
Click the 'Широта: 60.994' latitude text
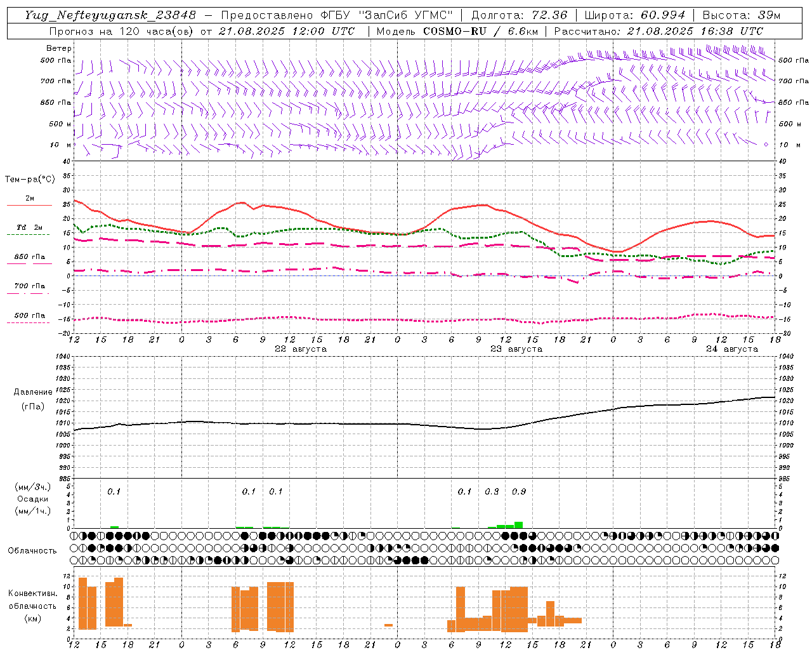point(635,15)
